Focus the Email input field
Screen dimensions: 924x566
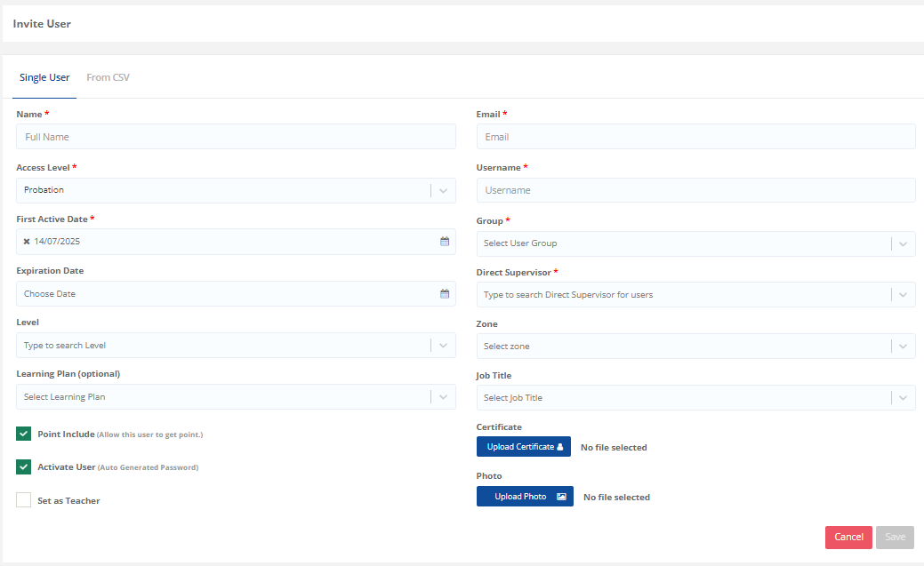pos(696,137)
